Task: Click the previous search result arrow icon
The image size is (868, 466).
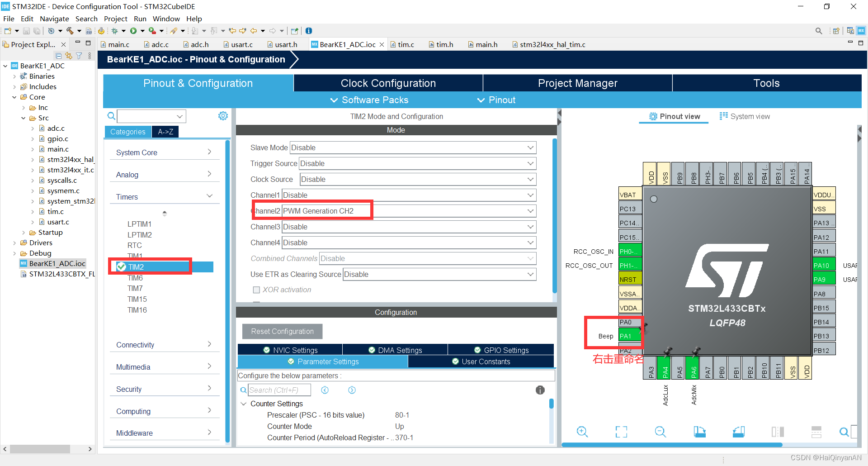Action: (325, 390)
